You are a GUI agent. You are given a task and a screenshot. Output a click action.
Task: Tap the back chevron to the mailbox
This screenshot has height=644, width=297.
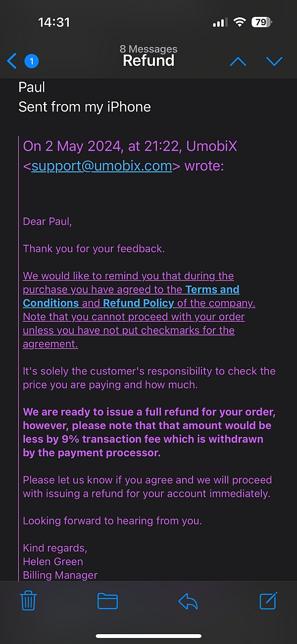[12, 61]
